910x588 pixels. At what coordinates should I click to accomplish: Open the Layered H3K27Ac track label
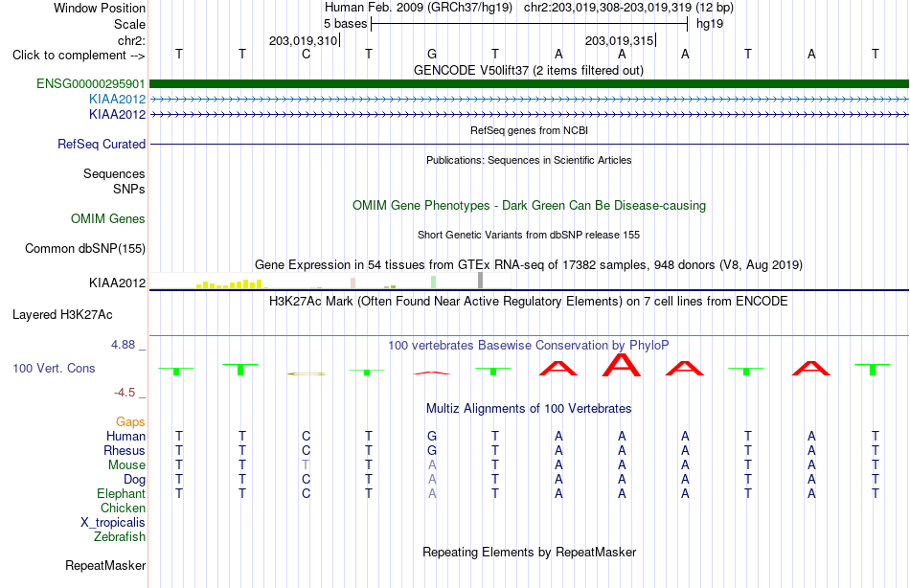(62, 315)
